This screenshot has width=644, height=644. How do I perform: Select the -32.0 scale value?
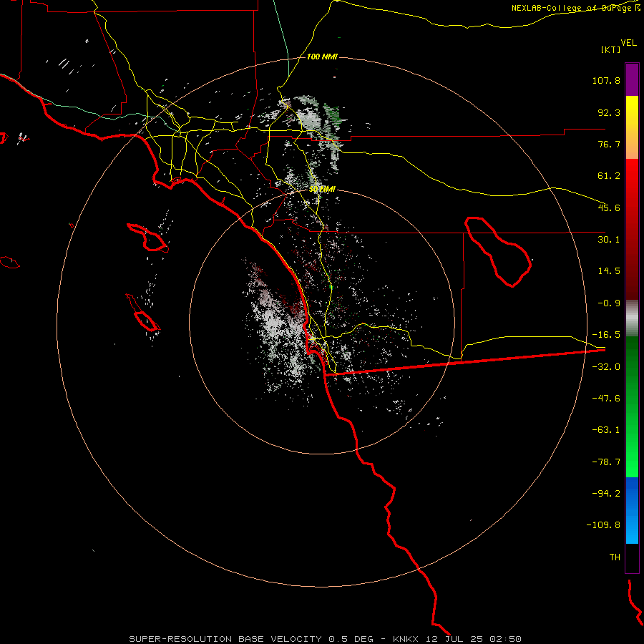pos(606,366)
